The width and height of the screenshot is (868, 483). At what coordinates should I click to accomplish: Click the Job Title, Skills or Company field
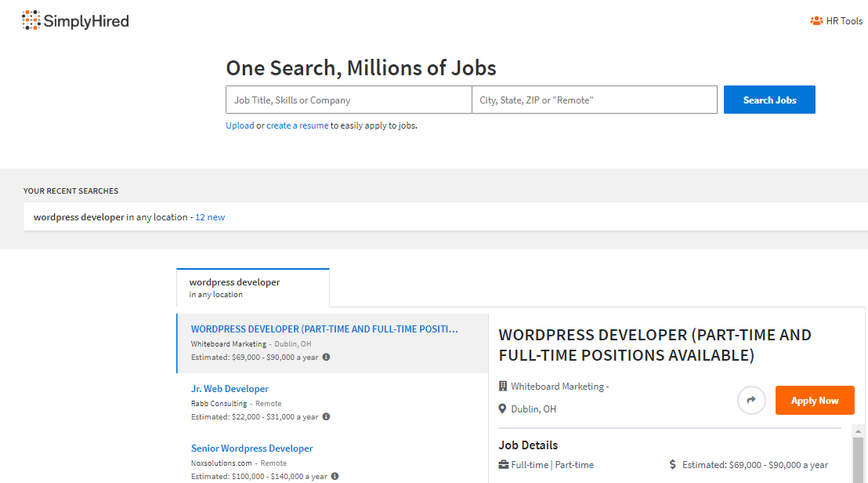click(x=349, y=100)
